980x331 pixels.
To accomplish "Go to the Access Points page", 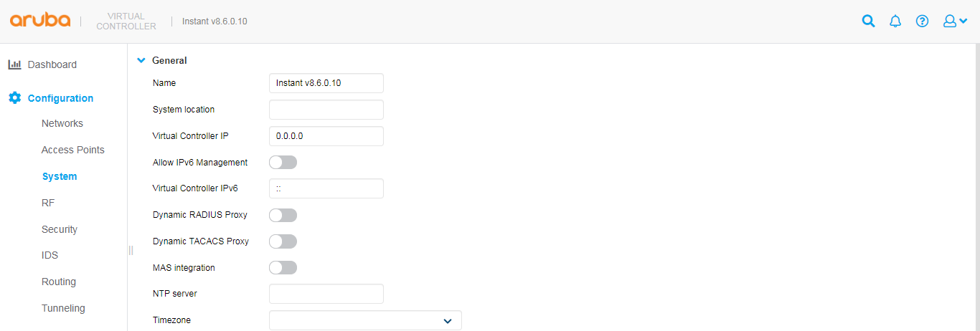I will pyautogui.click(x=73, y=150).
